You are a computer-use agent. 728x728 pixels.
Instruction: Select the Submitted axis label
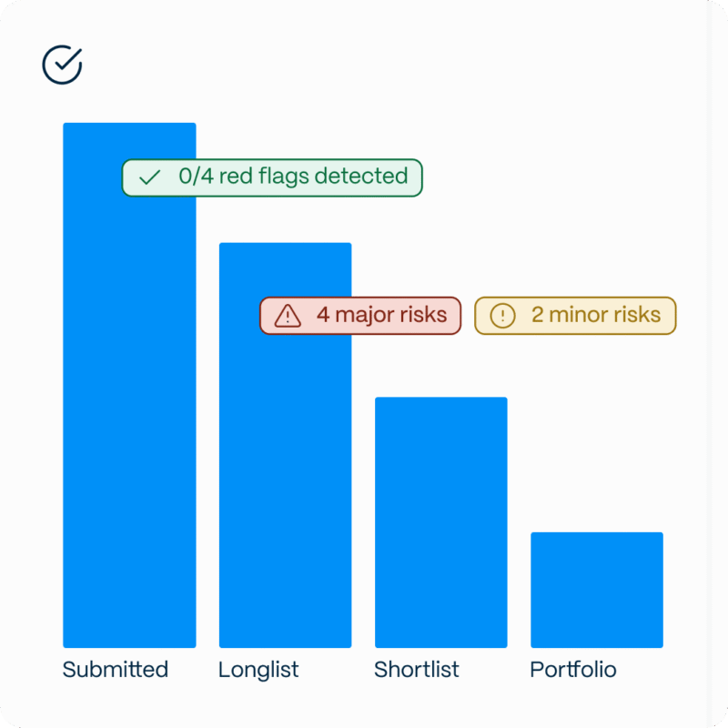tap(116, 670)
